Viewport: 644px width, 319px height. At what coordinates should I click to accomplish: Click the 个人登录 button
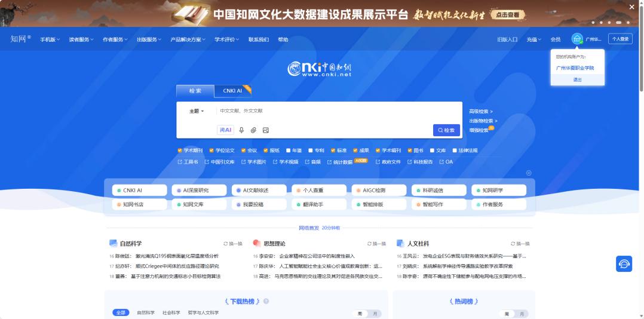tap(620, 39)
